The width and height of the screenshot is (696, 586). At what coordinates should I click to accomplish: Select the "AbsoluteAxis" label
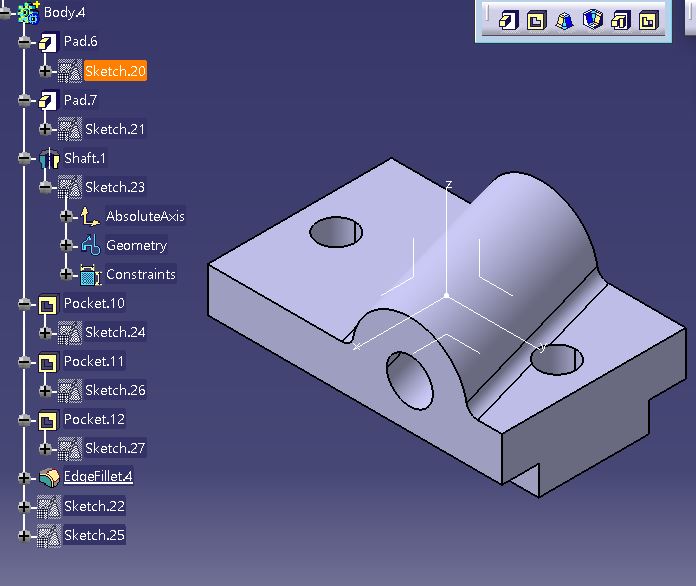(x=145, y=216)
